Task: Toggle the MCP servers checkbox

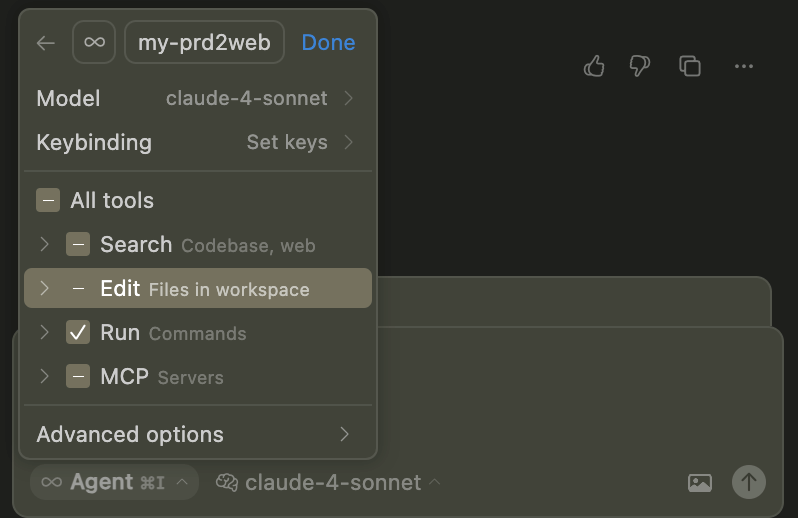Action: [x=78, y=376]
